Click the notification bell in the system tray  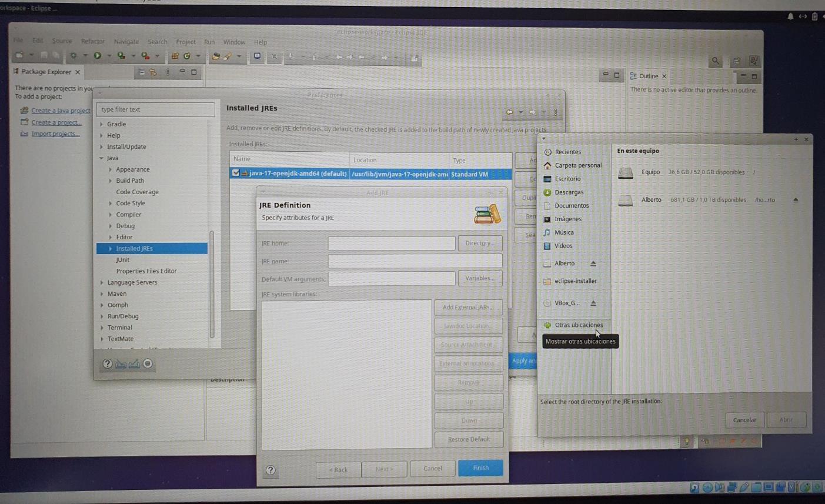pyautogui.click(x=790, y=16)
